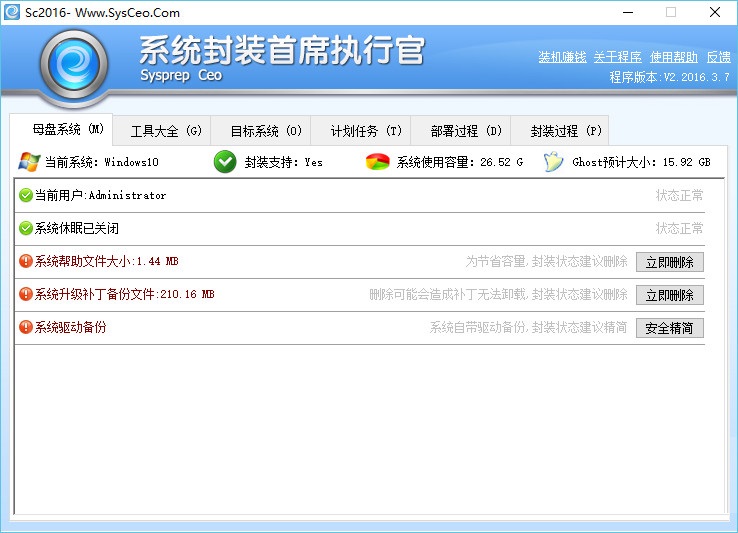Click the text 系统使用容量: 26.52 G

click(x=459, y=162)
